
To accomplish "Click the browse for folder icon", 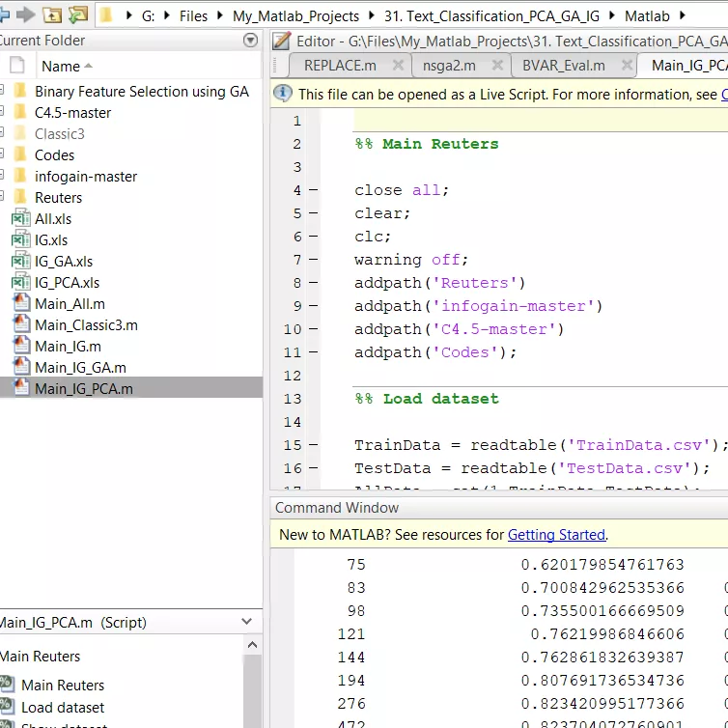I will coord(78,14).
